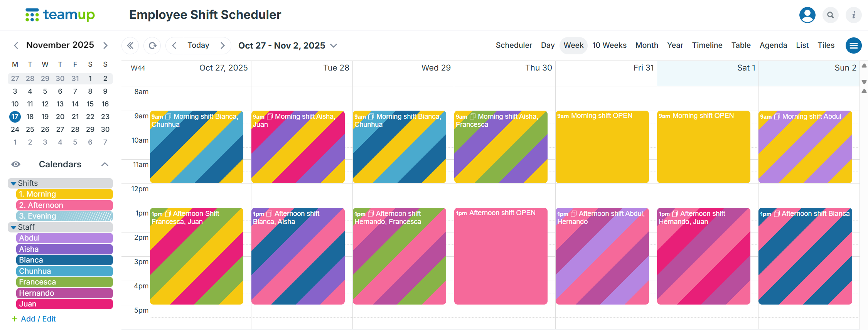Click the Teamup logo
This screenshot has width=868, height=330.
[60, 15]
